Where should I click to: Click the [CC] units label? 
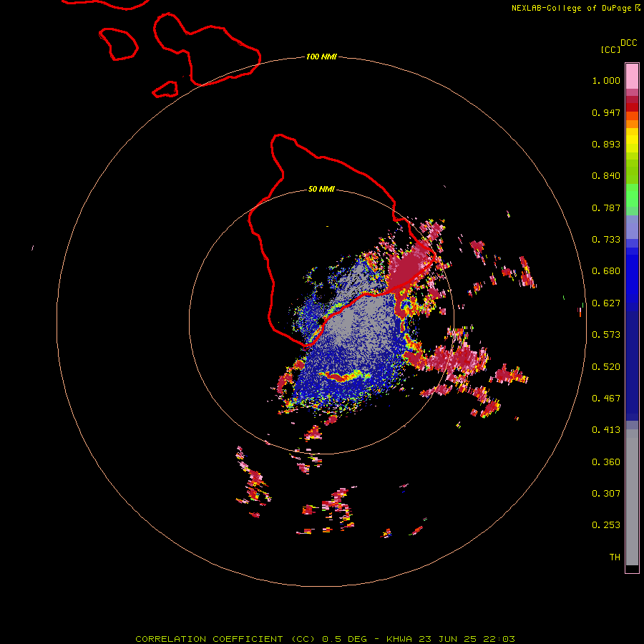click(610, 49)
